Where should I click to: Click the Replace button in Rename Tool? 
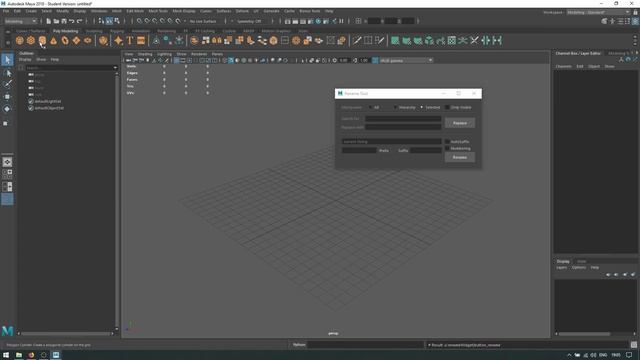[460, 123]
